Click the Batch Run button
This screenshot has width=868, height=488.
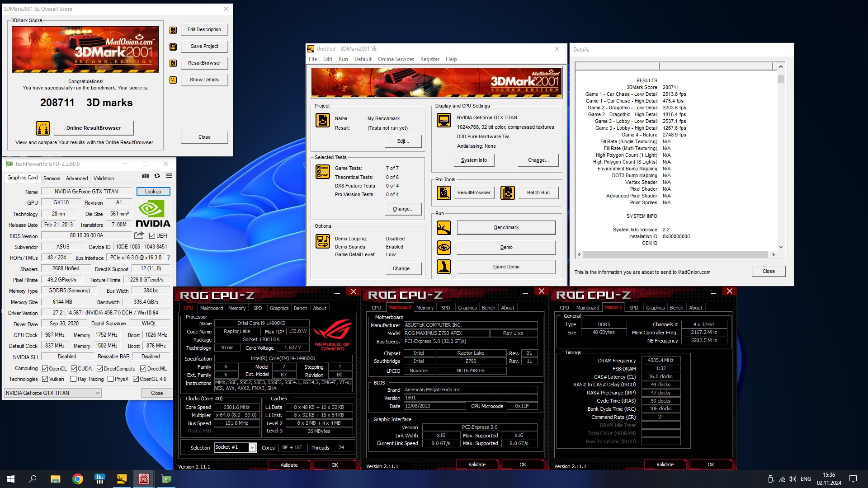pos(538,193)
